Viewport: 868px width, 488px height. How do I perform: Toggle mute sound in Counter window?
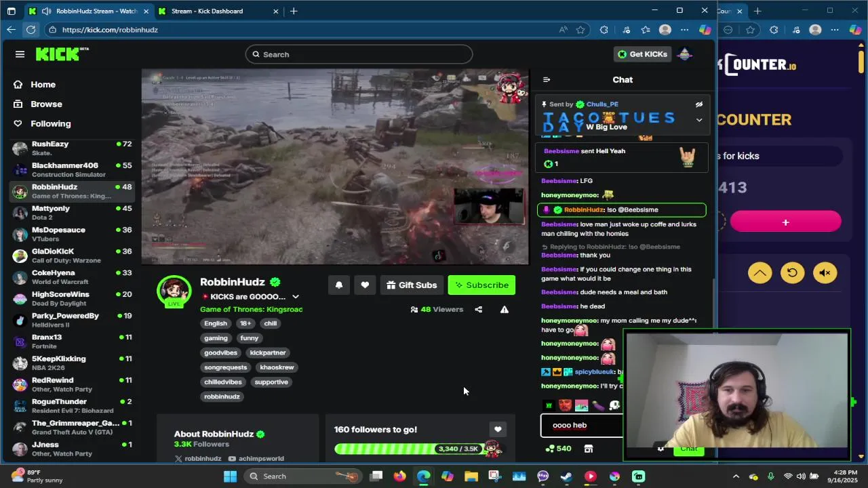coord(825,273)
